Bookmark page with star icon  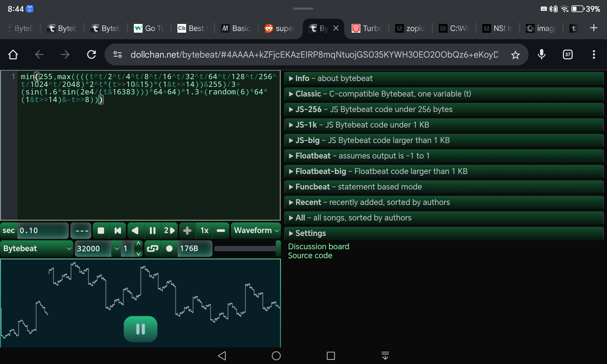tap(515, 55)
